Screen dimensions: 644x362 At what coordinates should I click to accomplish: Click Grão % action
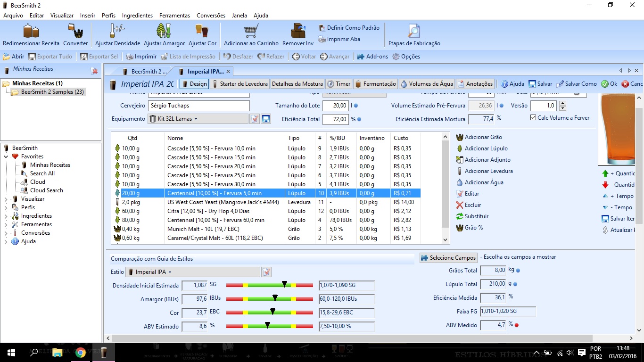coord(470,228)
